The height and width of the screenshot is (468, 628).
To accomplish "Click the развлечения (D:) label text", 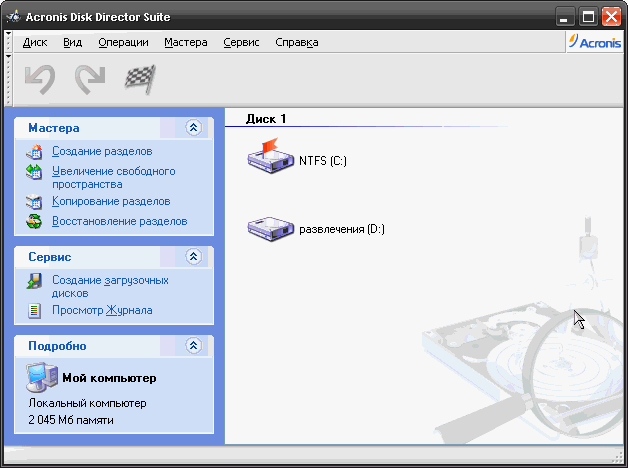I will coord(342,229).
